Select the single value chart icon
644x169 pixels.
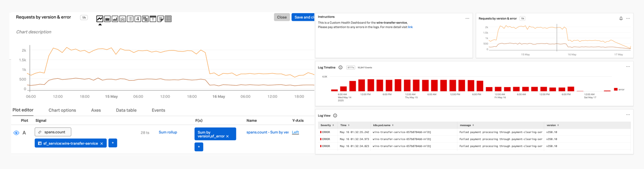[x=138, y=19]
